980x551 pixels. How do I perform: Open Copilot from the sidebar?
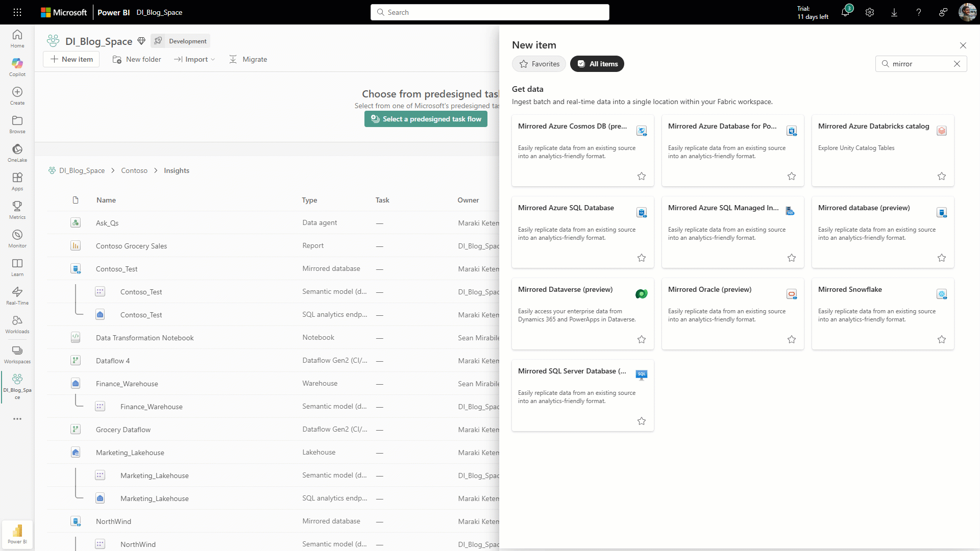tap(17, 67)
